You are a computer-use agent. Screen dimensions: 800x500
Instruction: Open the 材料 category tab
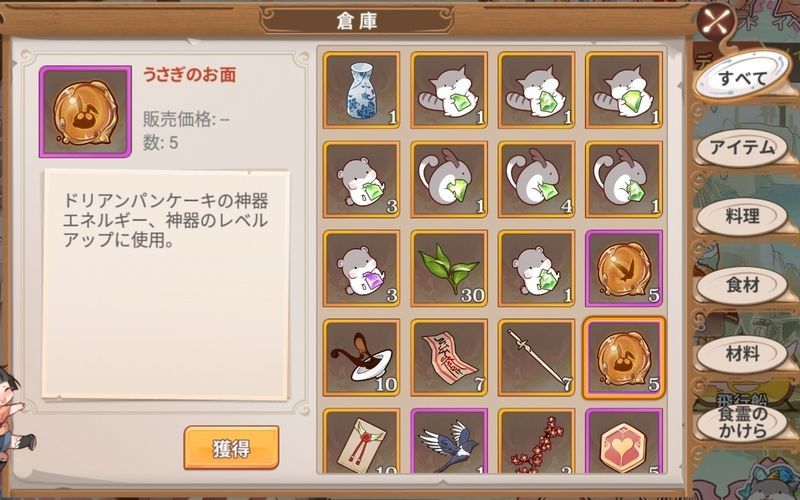(x=742, y=354)
